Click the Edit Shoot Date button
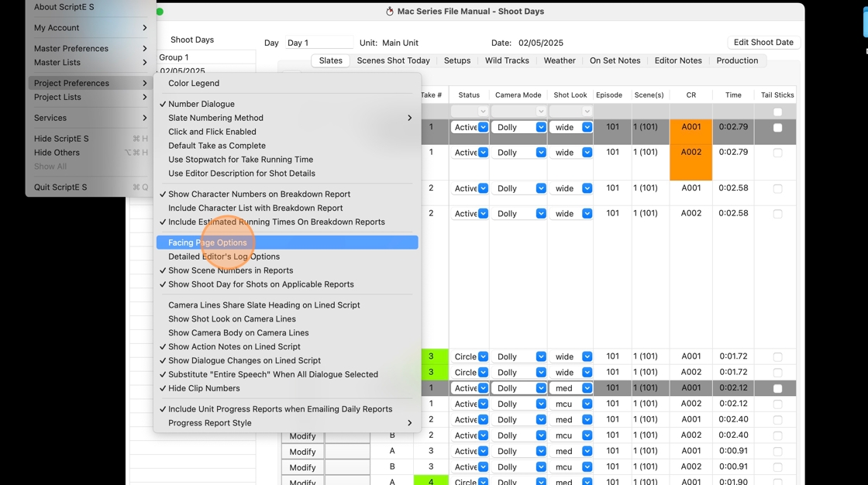 point(763,42)
